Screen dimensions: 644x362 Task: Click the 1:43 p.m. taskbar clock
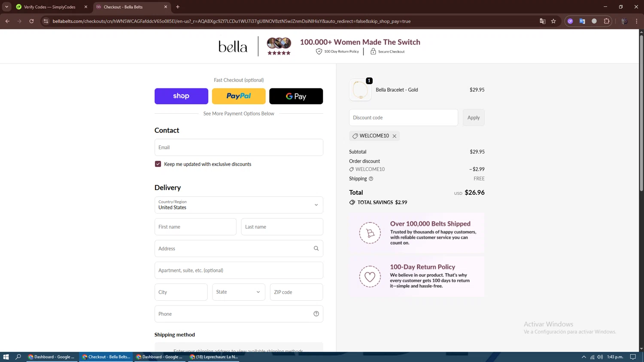[x=615, y=357]
